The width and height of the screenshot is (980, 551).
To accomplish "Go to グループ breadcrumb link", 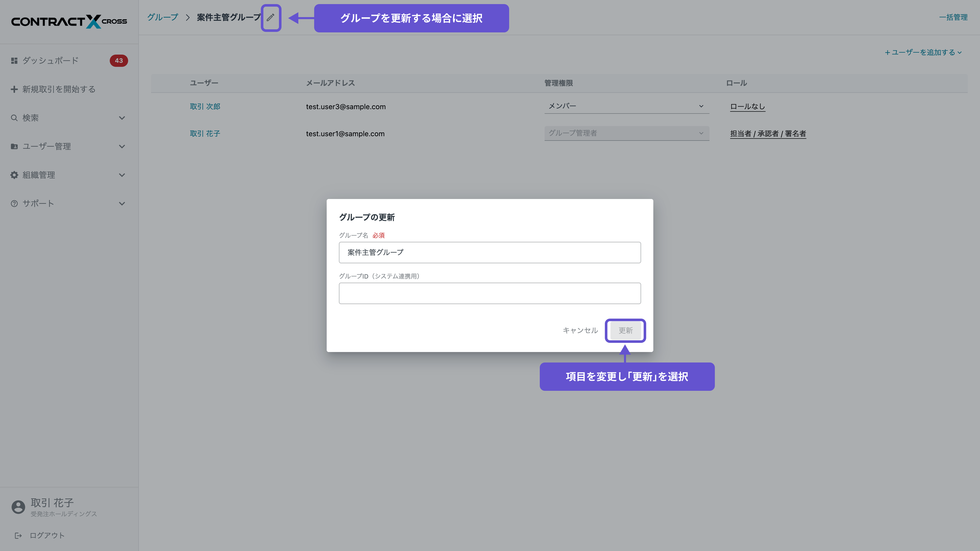I will pyautogui.click(x=163, y=17).
